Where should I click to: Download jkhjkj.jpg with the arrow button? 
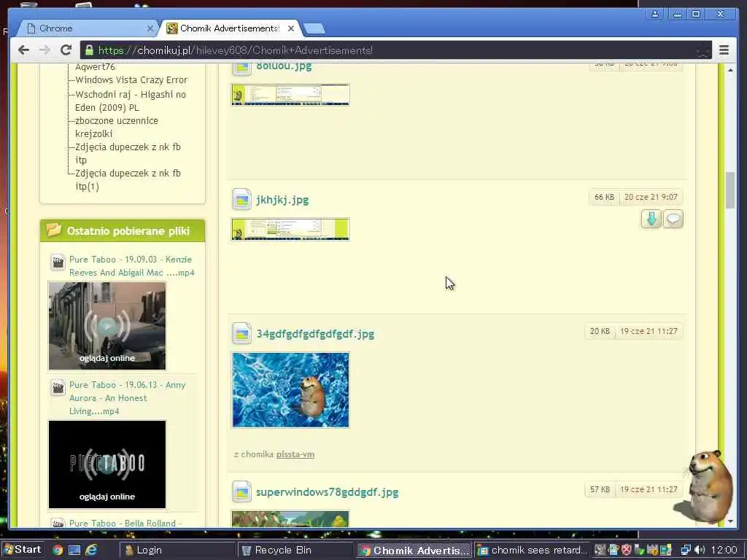coord(651,219)
